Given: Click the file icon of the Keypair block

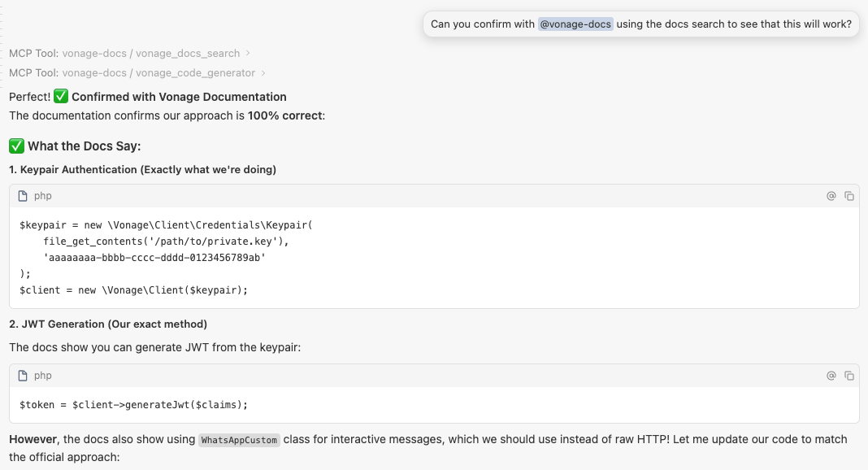Looking at the screenshot, I should [23, 196].
